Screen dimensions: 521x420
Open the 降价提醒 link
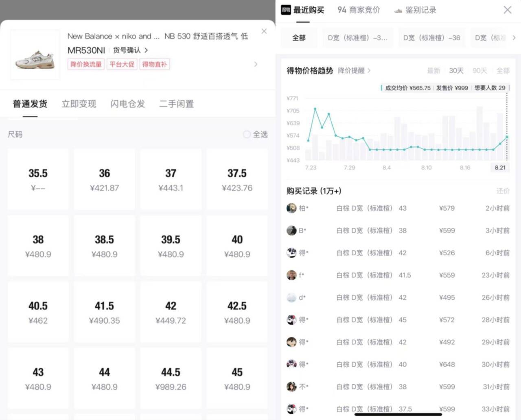[354, 70]
